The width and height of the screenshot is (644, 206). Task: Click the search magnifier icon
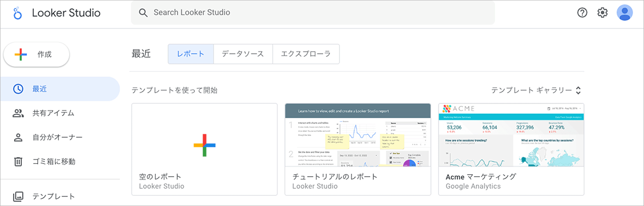[x=143, y=13]
